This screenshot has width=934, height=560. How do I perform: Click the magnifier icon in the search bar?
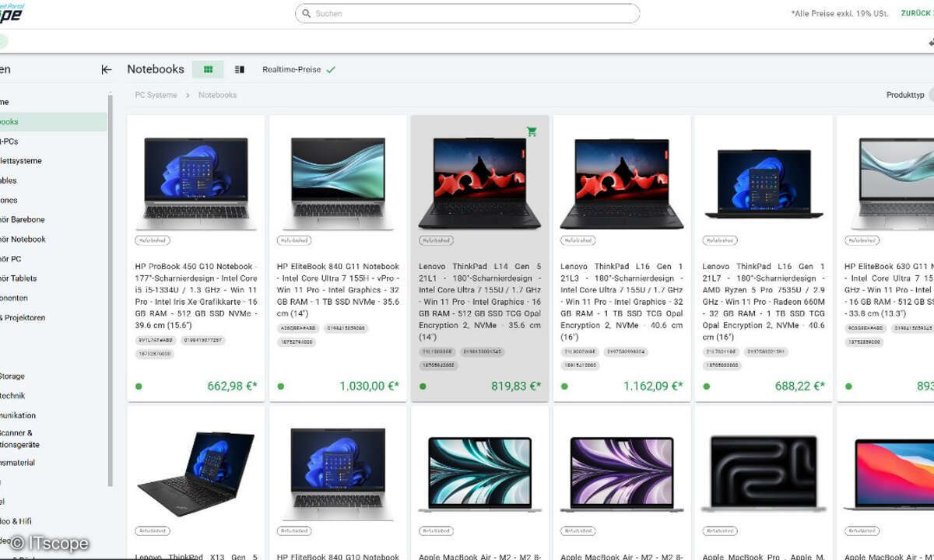[x=305, y=13]
